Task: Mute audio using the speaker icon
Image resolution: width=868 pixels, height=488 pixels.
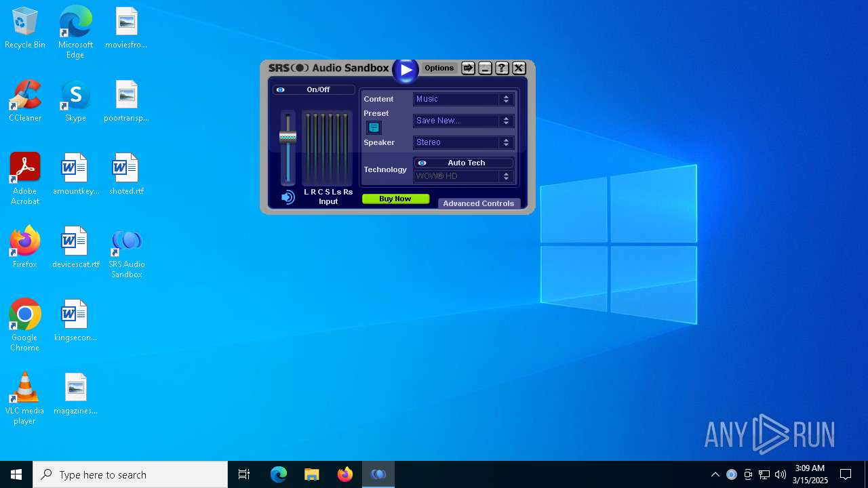Action: (x=288, y=197)
